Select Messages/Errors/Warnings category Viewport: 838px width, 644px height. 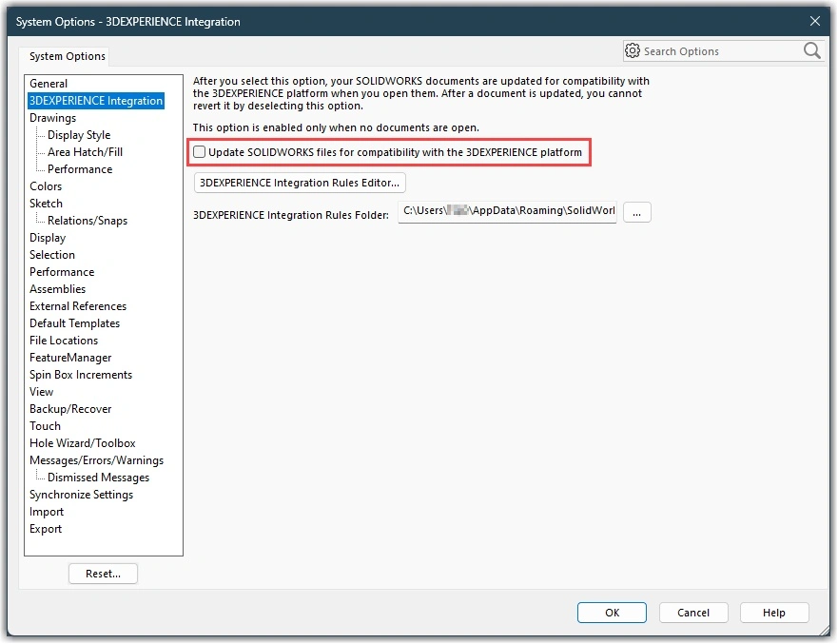tap(97, 460)
